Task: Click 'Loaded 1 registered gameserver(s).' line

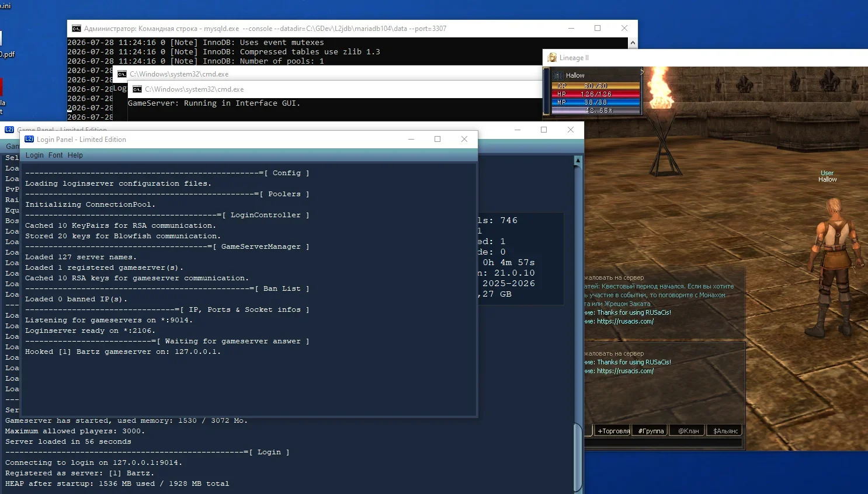Action: click(105, 268)
